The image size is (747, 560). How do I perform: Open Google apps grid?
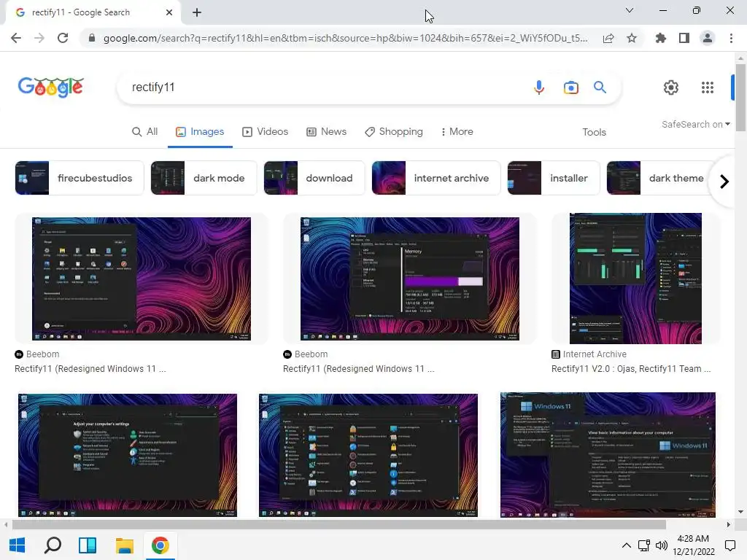708,87
